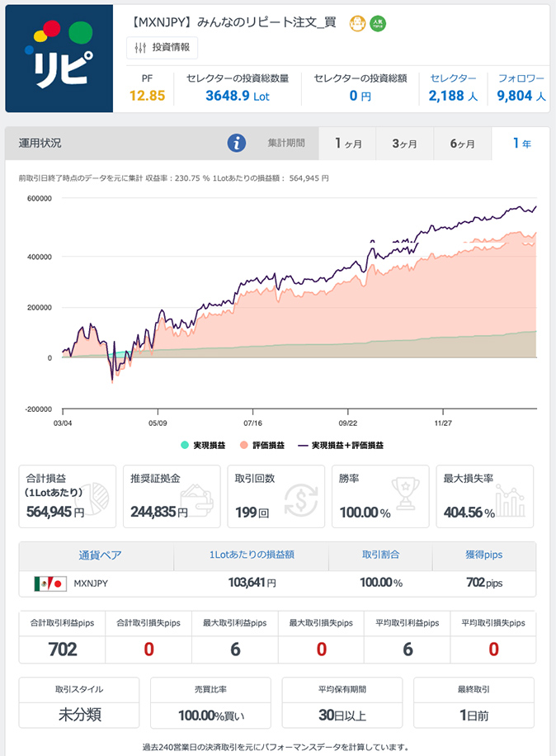Select the 1年 period tab

tap(521, 144)
